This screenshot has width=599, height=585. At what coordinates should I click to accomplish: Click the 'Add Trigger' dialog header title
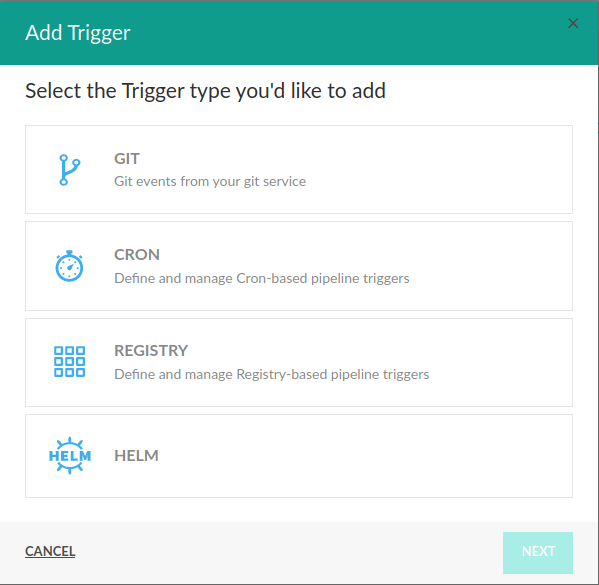(78, 33)
